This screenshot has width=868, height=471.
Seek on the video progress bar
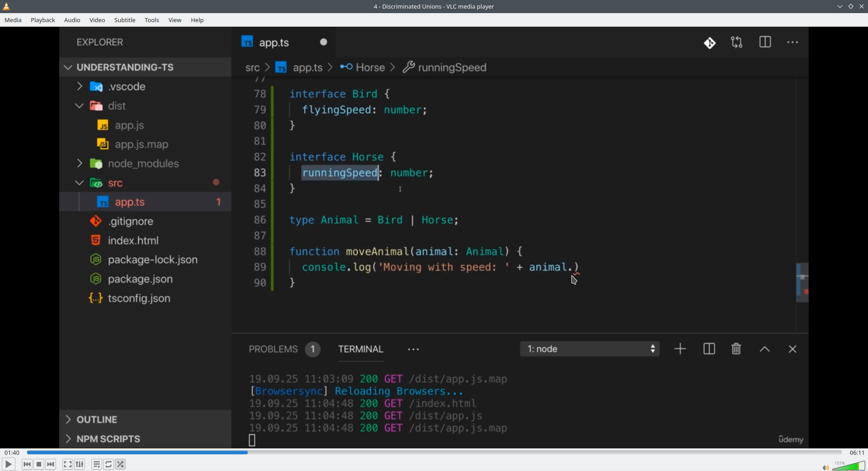(x=434, y=452)
